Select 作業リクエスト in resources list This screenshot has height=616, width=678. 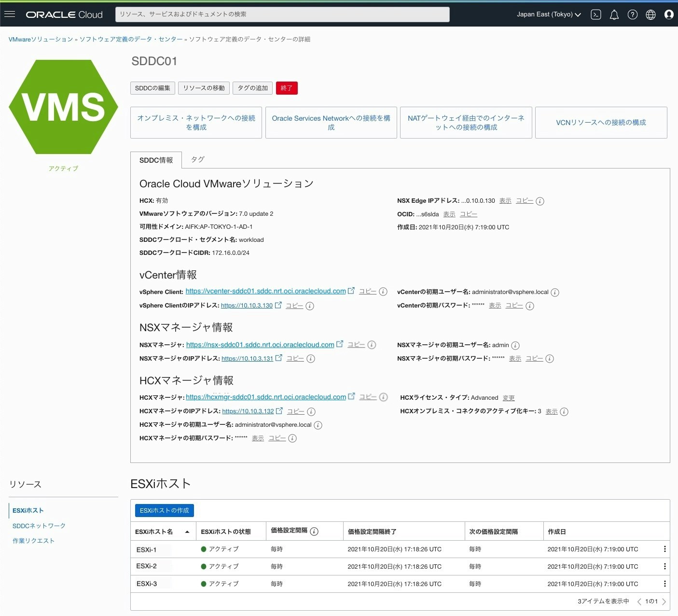pyautogui.click(x=33, y=541)
